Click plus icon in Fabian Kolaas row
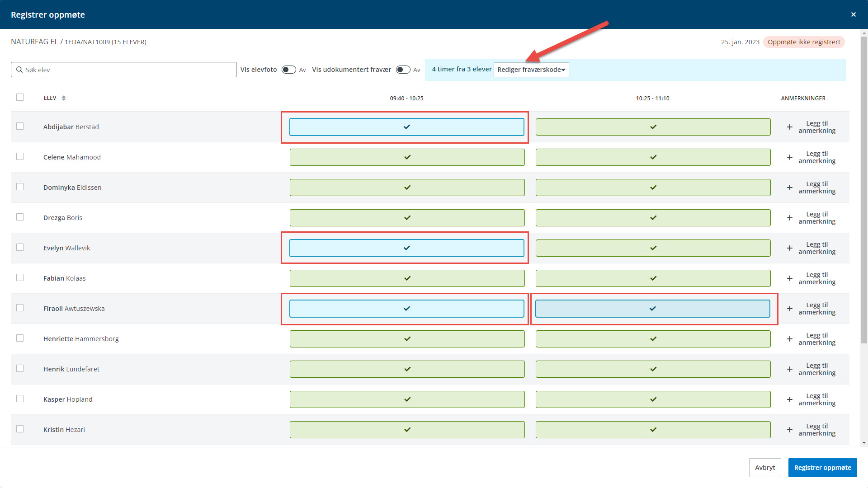Viewport: 868px width, 488px height. [x=789, y=278]
